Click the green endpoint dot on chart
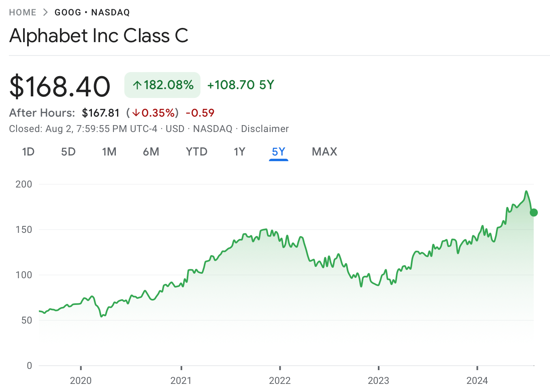 pos(533,213)
